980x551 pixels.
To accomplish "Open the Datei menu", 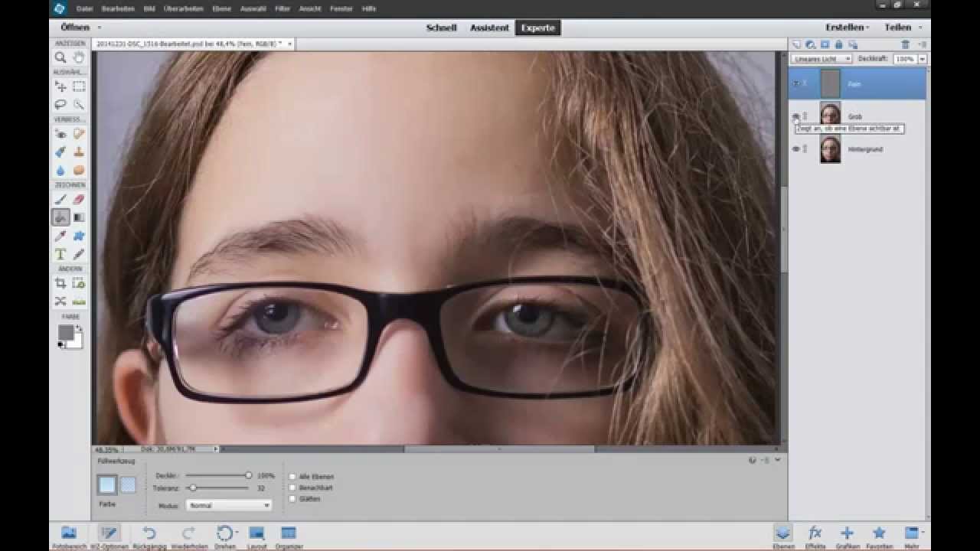I will (x=84, y=8).
